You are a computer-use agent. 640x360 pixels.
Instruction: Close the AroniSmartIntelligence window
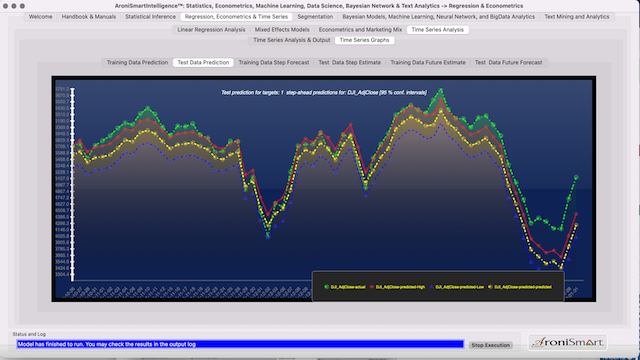pyautogui.click(x=5, y=6)
